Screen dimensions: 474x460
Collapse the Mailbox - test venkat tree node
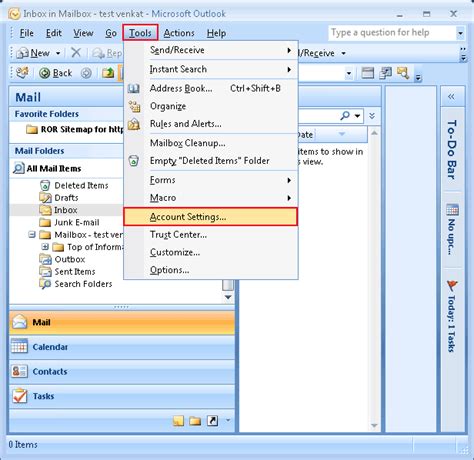tap(32, 235)
